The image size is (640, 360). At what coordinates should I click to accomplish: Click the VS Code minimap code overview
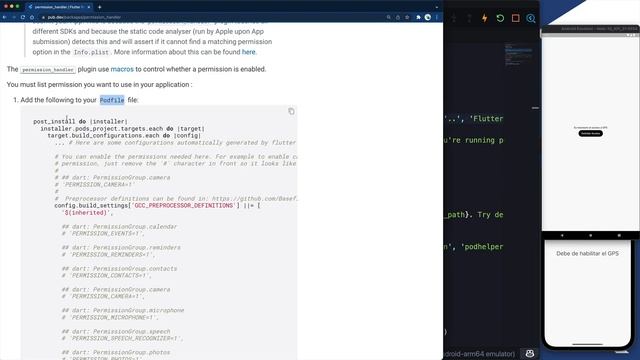(518, 54)
